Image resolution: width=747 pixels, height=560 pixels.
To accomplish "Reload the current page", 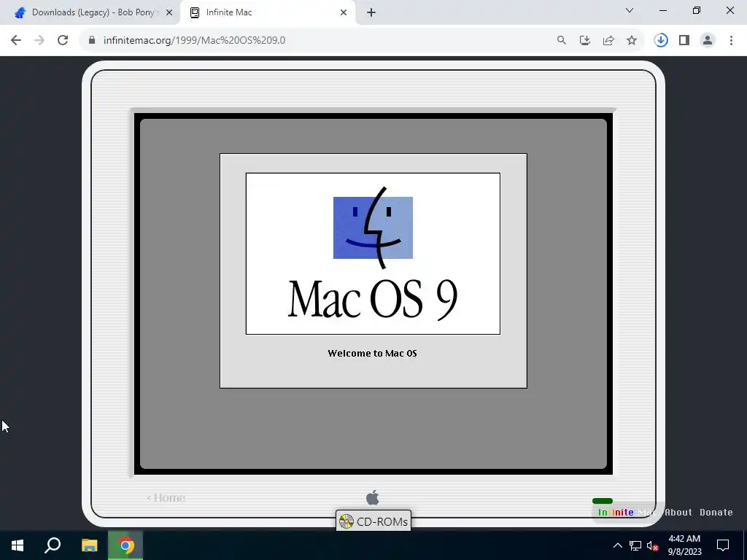I will point(63,40).
